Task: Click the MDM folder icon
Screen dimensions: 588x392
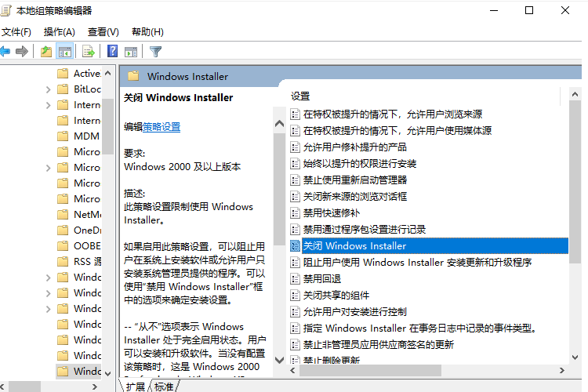Action: [x=63, y=136]
